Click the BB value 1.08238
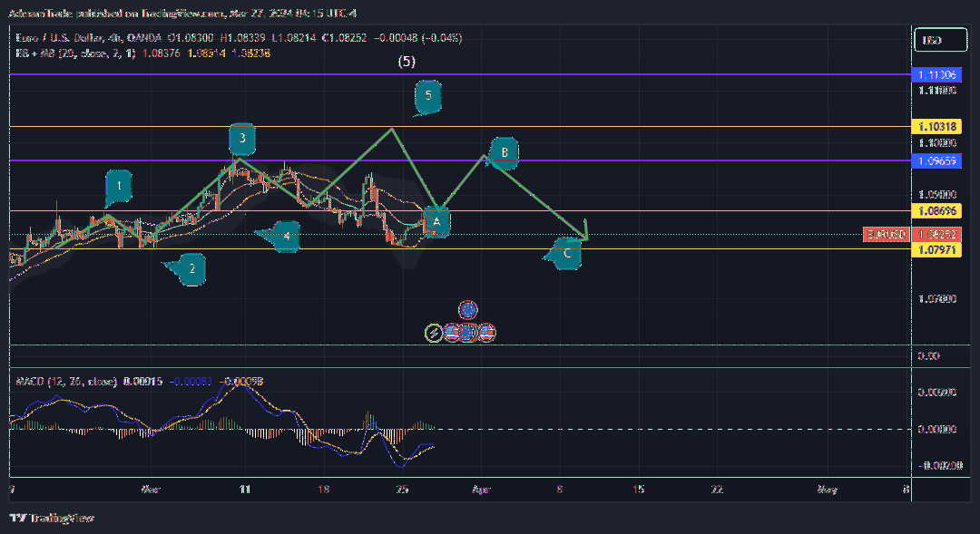This screenshot has width=980, height=534. click(250, 53)
